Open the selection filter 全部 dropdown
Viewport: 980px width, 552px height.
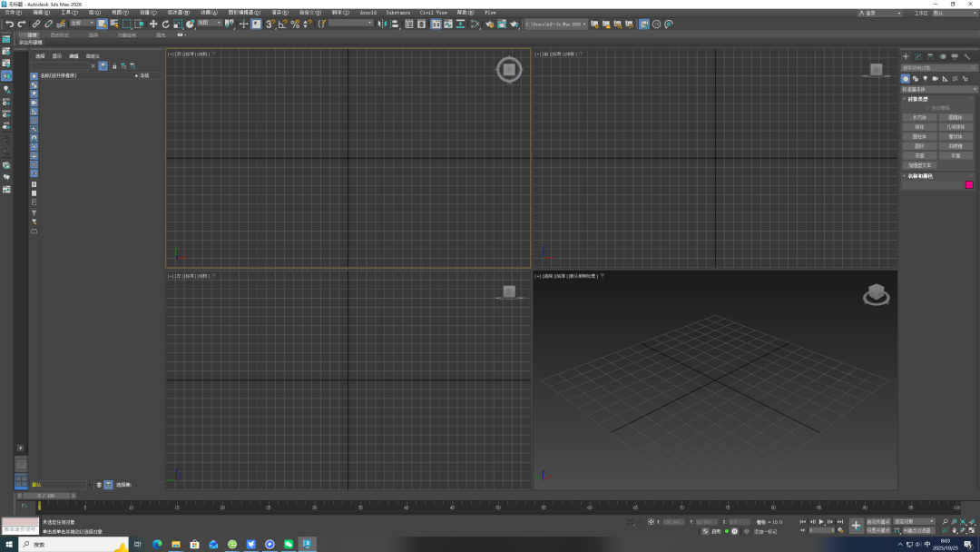pos(82,24)
